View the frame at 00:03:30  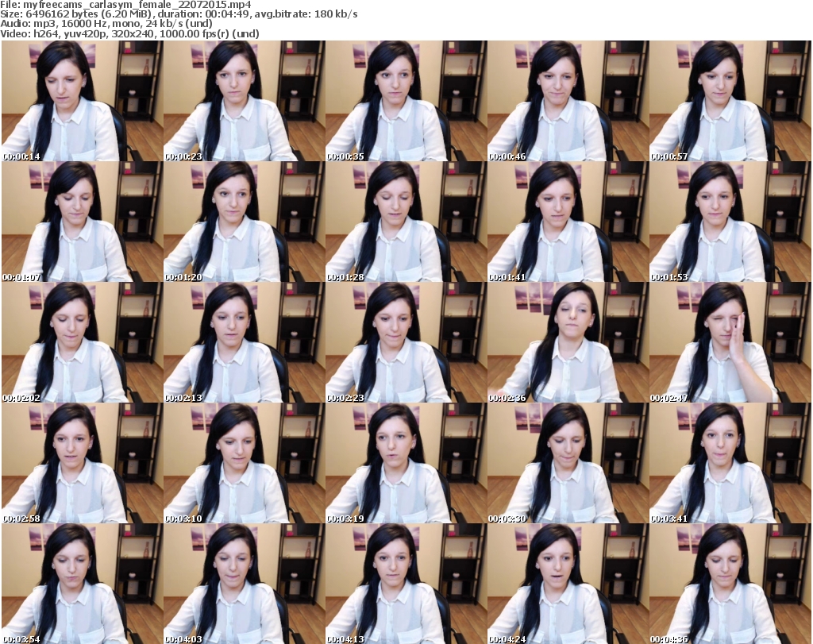click(x=568, y=463)
